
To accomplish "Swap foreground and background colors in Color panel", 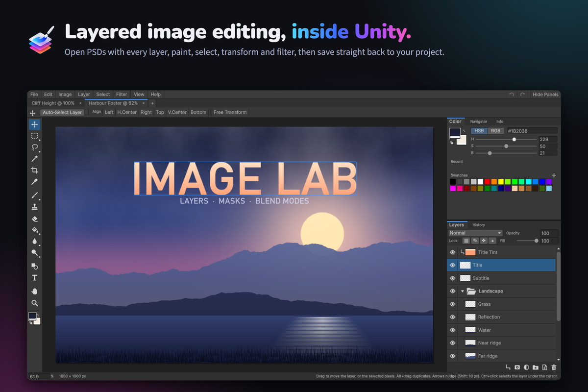I will coord(463,131).
